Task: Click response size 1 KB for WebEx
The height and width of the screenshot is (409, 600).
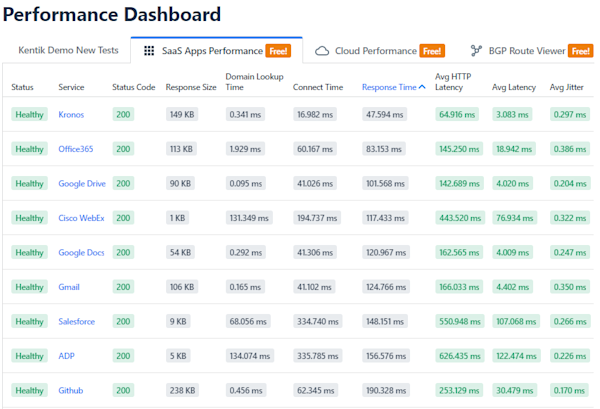Action: tap(177, 218)
